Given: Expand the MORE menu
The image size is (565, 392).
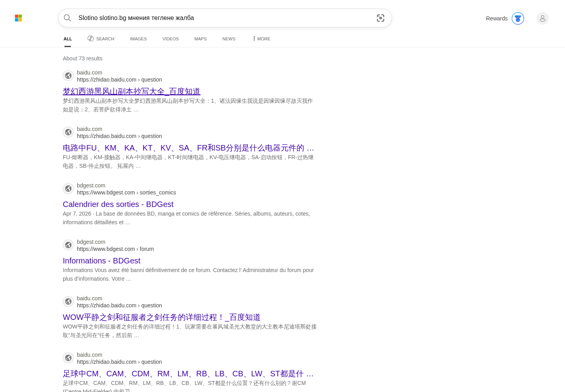Looking at the screenshot, I should pyautogui.click(x=261, y=39).
